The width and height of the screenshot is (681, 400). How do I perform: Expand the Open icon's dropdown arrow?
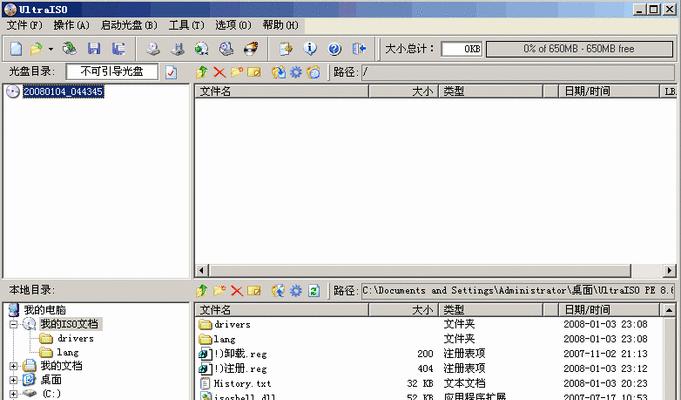pyautogui.click(x=51, y=49)
